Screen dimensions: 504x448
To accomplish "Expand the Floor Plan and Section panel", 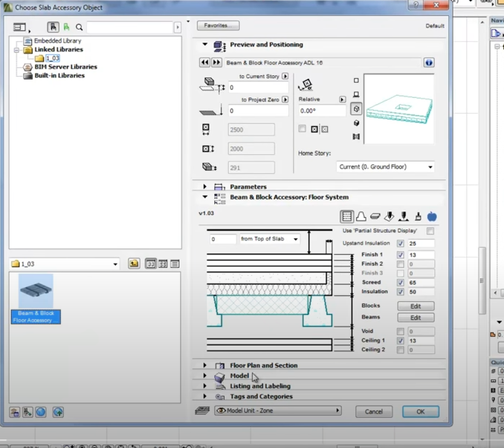I will (205, 365).
